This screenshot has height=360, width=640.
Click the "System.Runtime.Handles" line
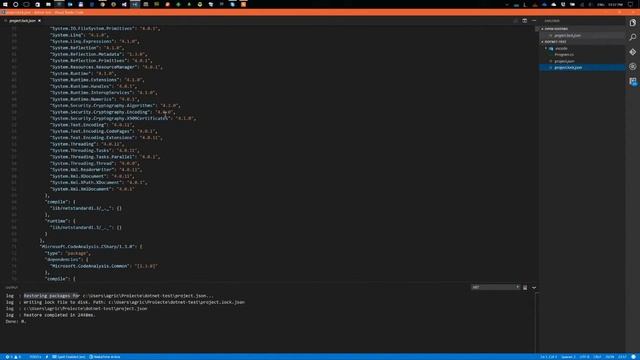(x=93, y=87)
